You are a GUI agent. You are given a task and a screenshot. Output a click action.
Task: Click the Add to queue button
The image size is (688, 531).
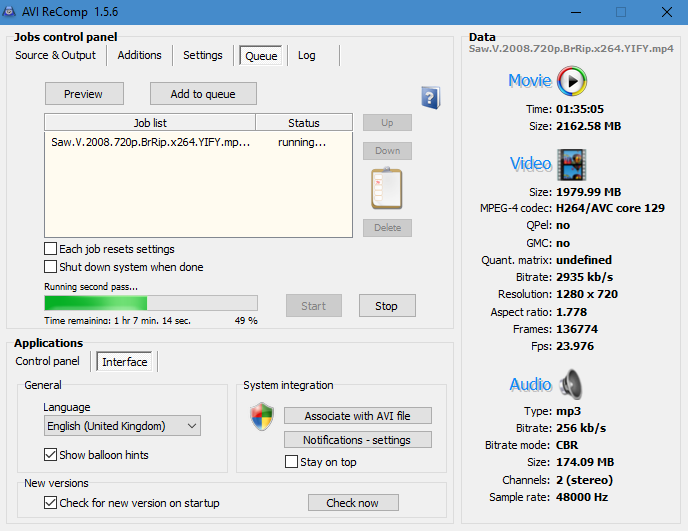click(x=203, y=94)
